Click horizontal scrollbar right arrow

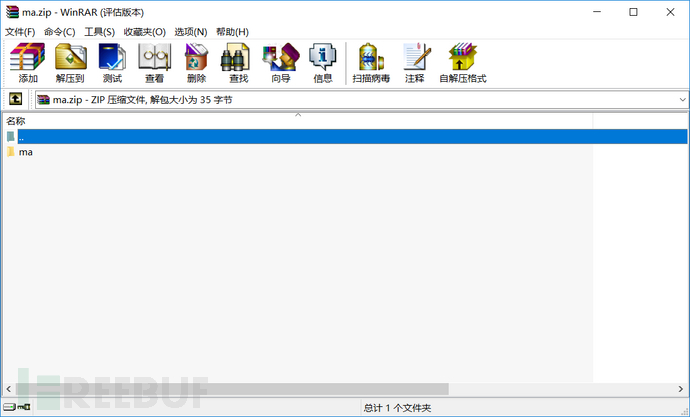coord(681,389)
